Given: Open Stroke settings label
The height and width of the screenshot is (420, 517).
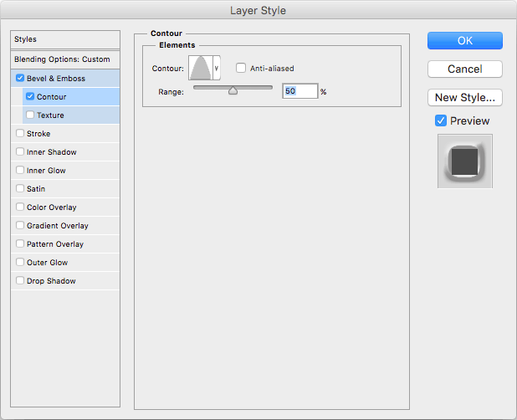Looking at the screenshot, I should click(x=38, y=134).
